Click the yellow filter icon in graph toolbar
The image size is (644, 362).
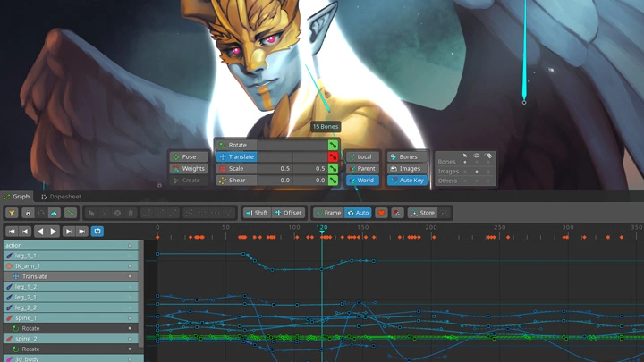(x=12, y=213)
